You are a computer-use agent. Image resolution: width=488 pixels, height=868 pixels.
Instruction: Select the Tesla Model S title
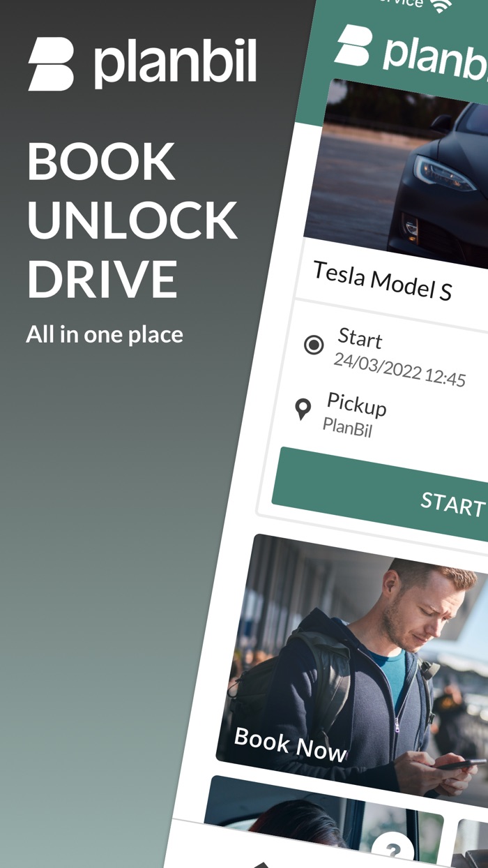point(383,280)
